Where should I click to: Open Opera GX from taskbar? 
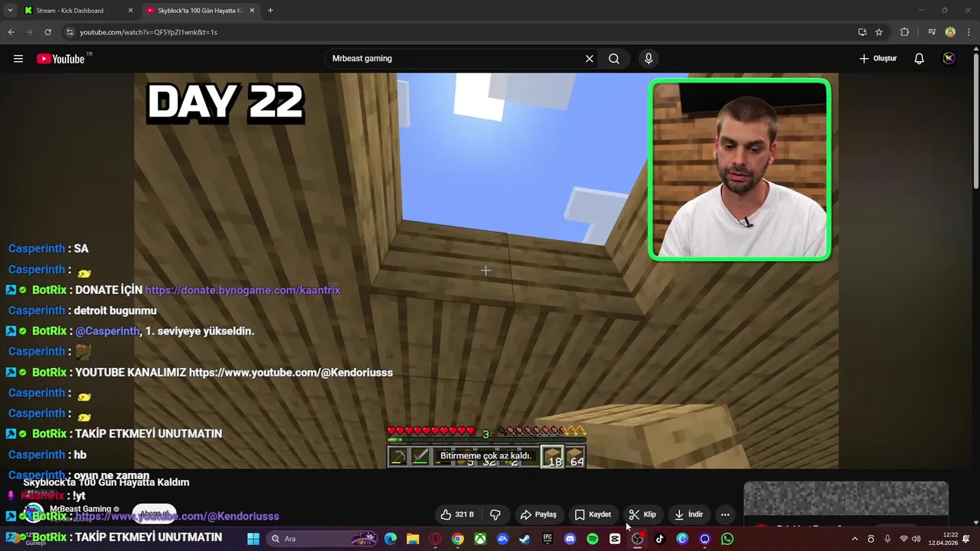[x=435, y=539]
